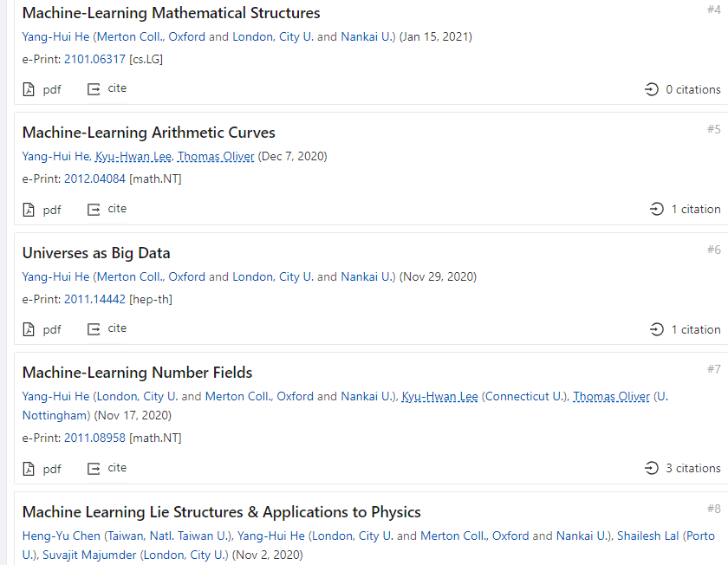The image size is (728, 565).
Task: Open Machine Learning Lie Structures paper title
Action: tap(221, 511)
